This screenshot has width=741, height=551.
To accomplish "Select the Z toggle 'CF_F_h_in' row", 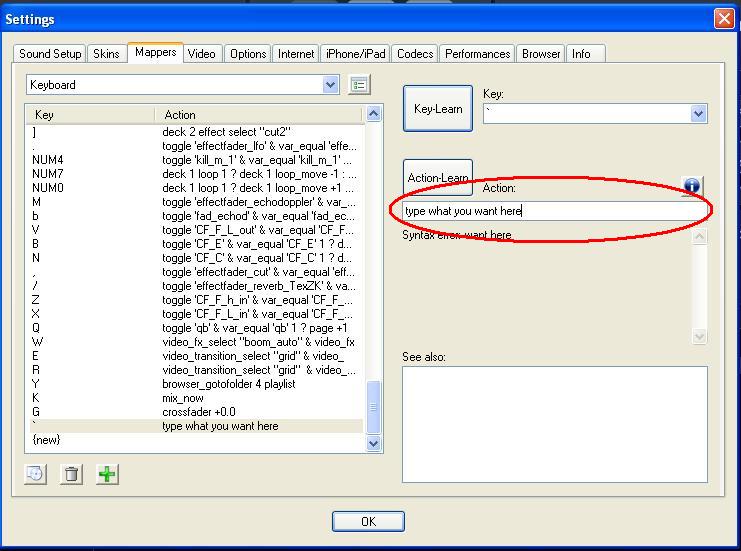I will click(196, 300).
